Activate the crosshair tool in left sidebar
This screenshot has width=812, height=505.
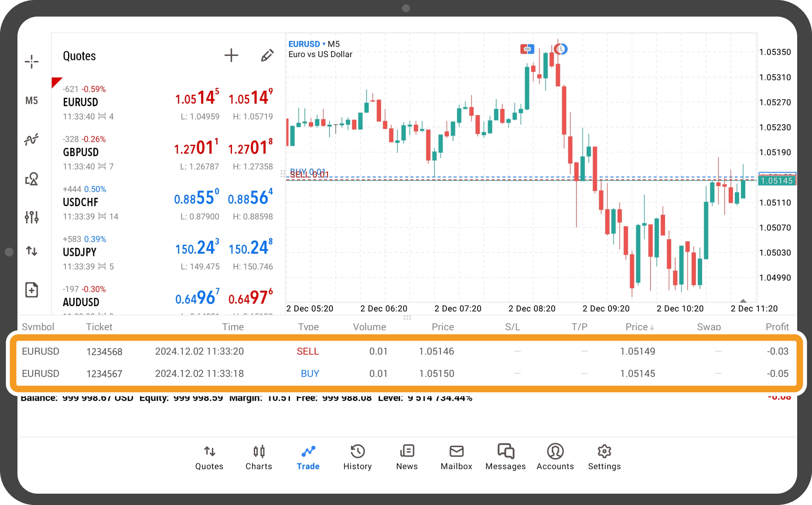click(x=31, y=61)
